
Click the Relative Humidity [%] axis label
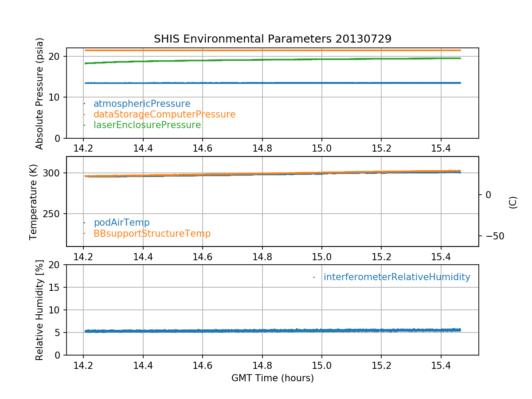click(40, 310)
